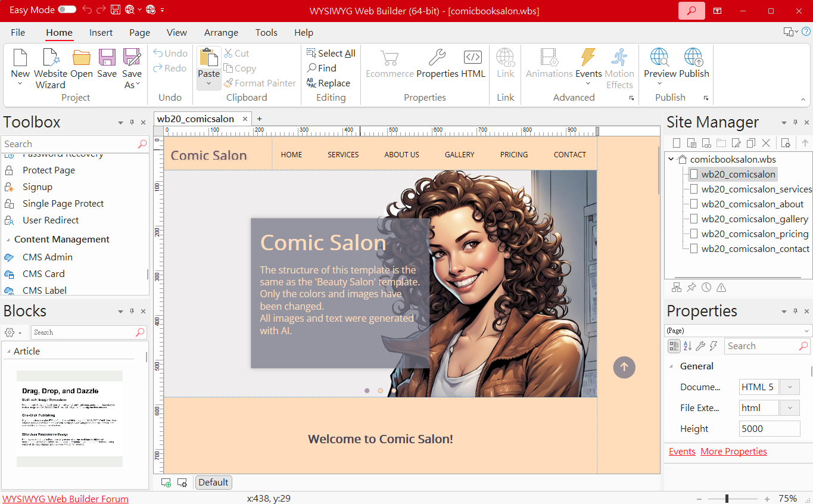This screenshot has height=504, width=813.
Task: Open the Arrange menu tab
Action: 221,33
